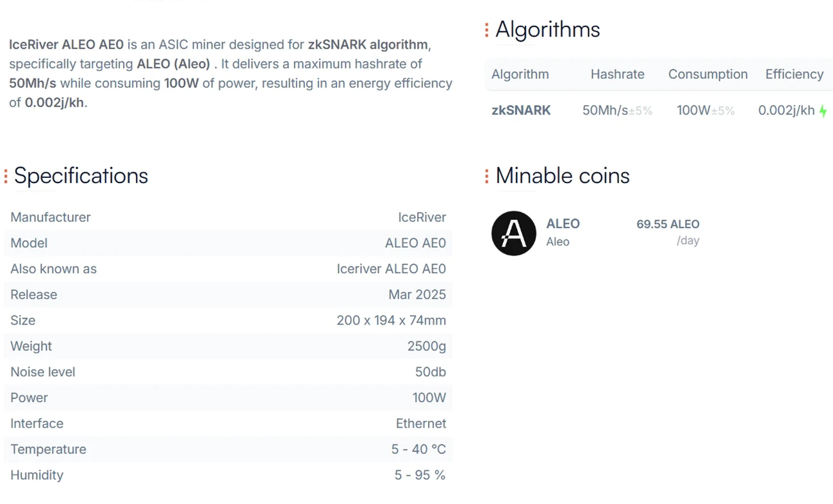
Task: Click the Algorithms section heading
Action: click(x=547, y=29)
